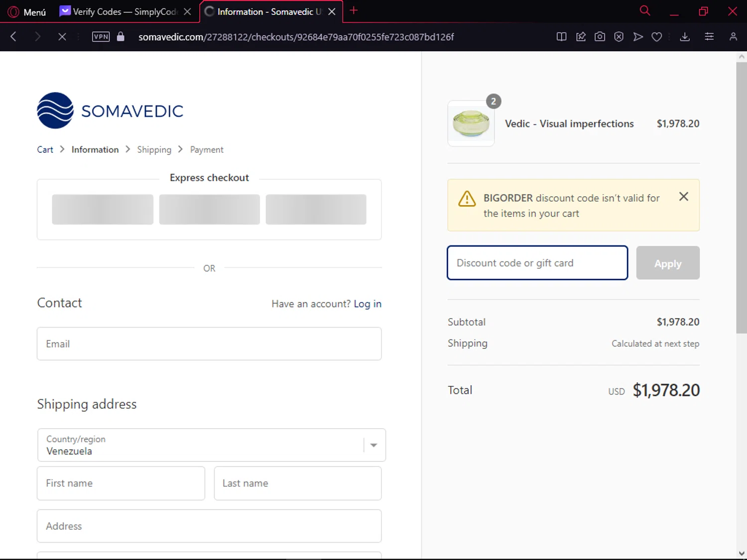The image size is (747, 560).
Task: Go back to Cart breadcrumb
Action: pos(45,149)
